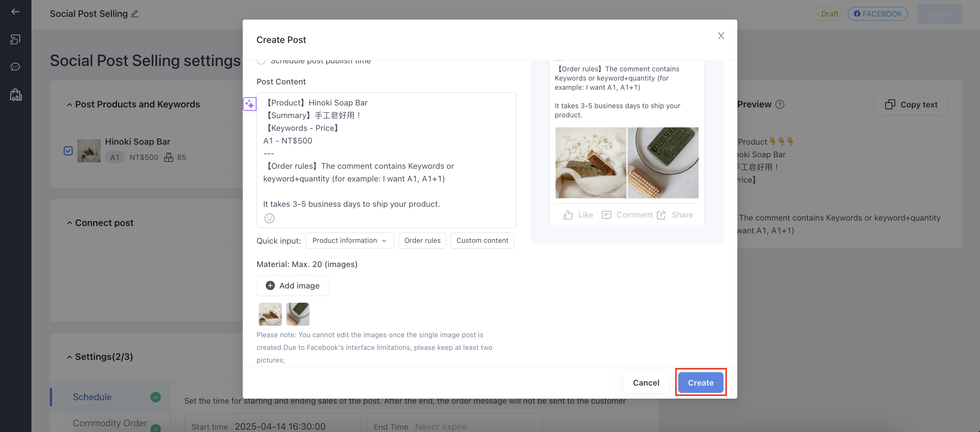Click the 'Material: Max. 20 (images)' label
Image resolution: width=980 pixels, height=432 pixels.
pyautogui.click(x=307, y=264)
